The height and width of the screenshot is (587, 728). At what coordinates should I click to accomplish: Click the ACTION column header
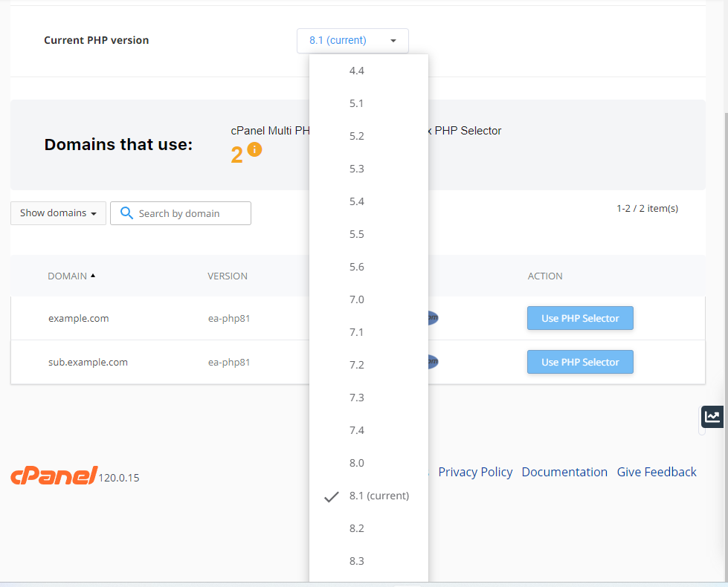pyautogui.click(x=545, y=276)
